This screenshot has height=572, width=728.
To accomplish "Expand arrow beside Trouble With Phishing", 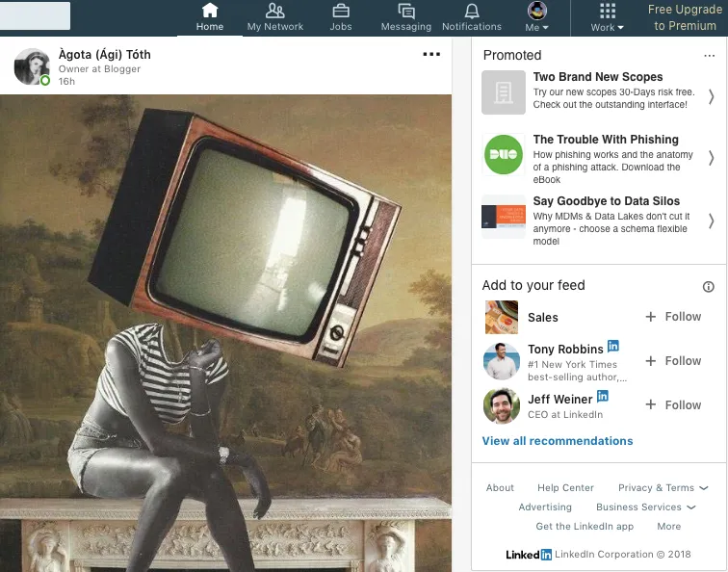I will (x=712, y=158).
